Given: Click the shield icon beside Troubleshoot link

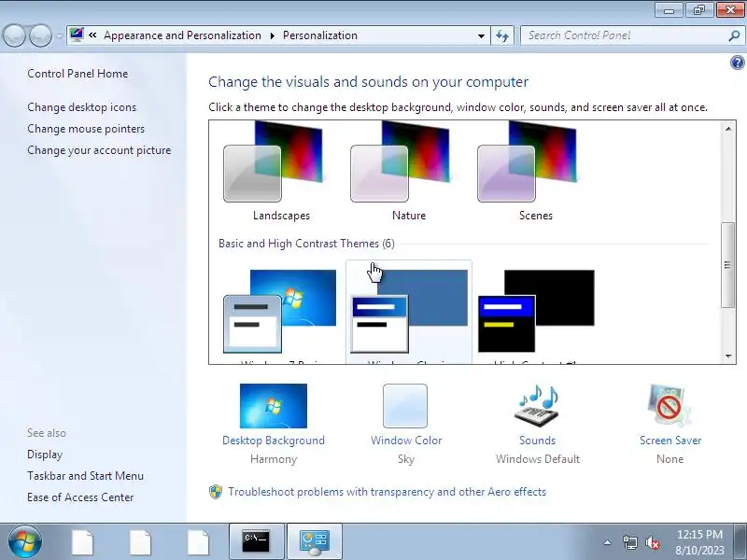Looking at the screenshot, I should 216,492.
